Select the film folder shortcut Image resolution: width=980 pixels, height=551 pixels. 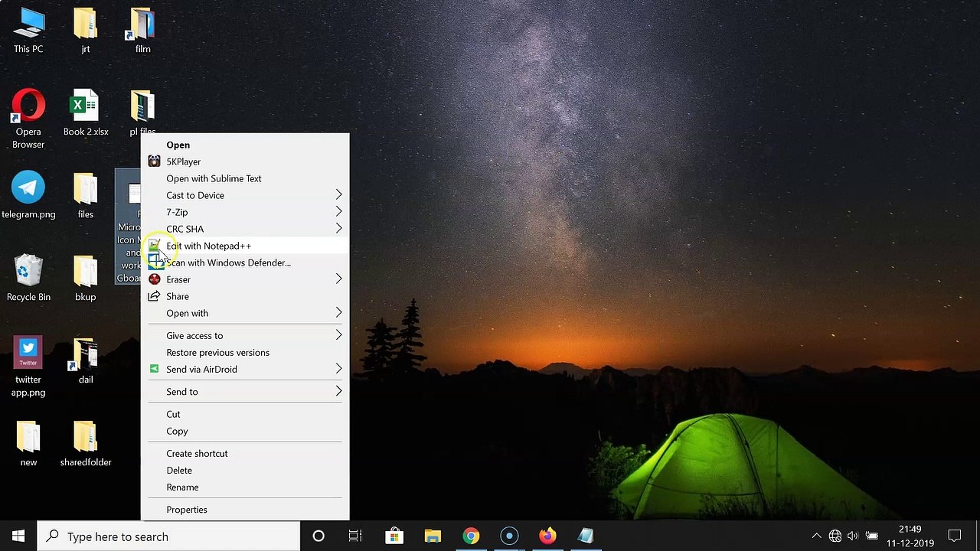pos(142,31)
